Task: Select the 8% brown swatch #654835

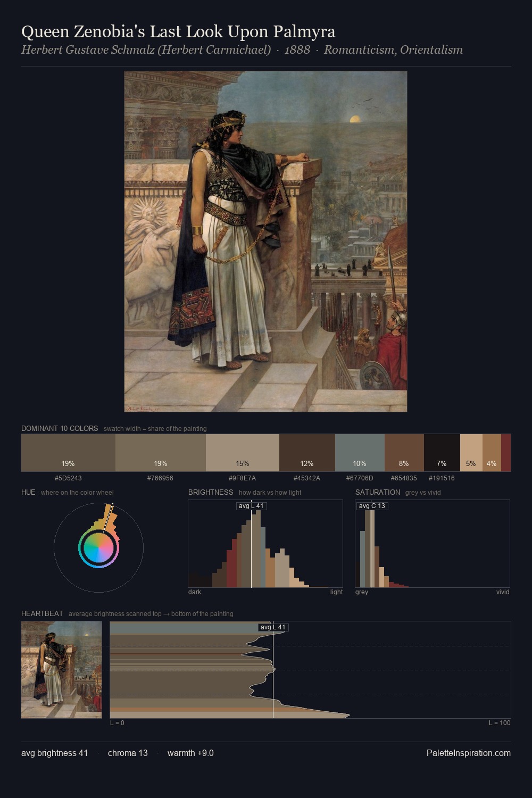Action: pos(404,453)
